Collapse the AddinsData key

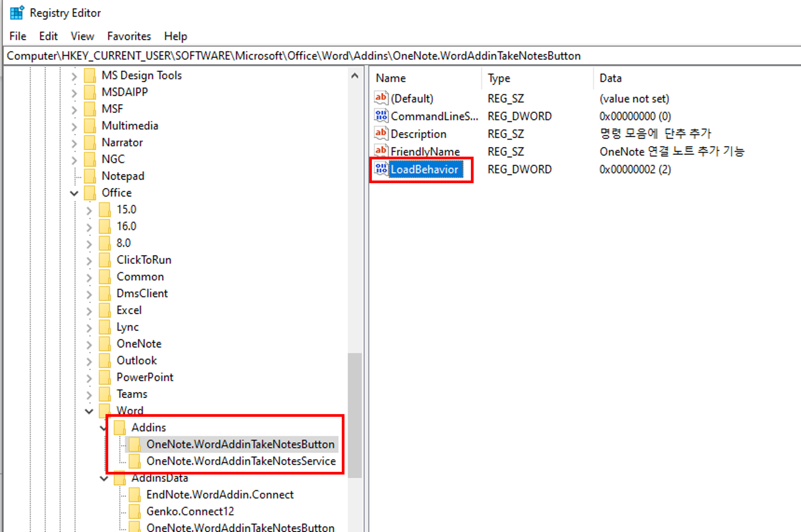[x=104, y=479]
